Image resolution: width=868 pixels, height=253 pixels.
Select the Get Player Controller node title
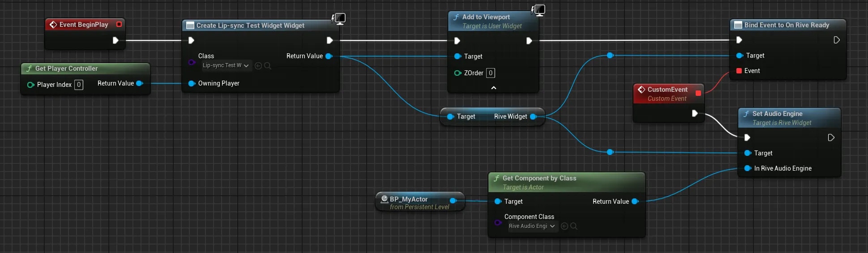pyautogui.click(x=66, y=69)
